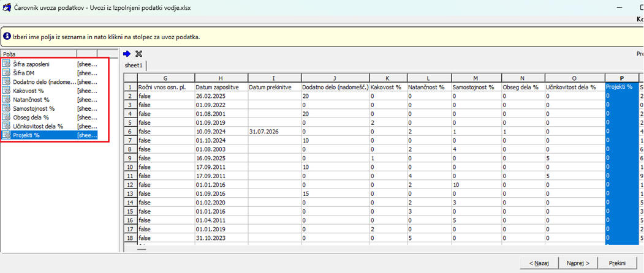Click the Samostojnost value 10 in row 12

point(477,185)
